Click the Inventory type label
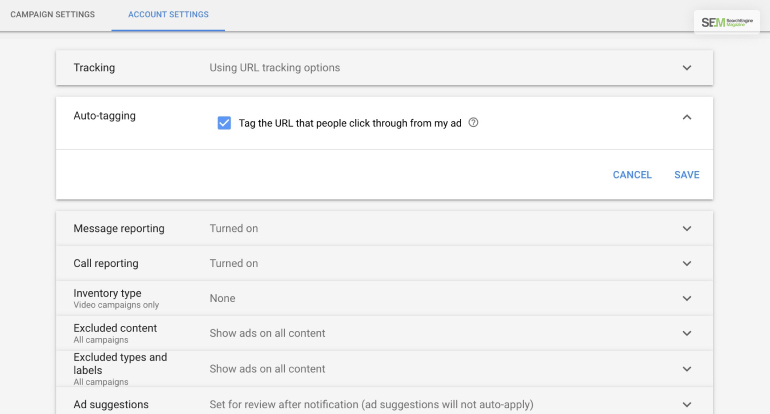This screenshot has height=414, width=770. [x=107, y=293]
